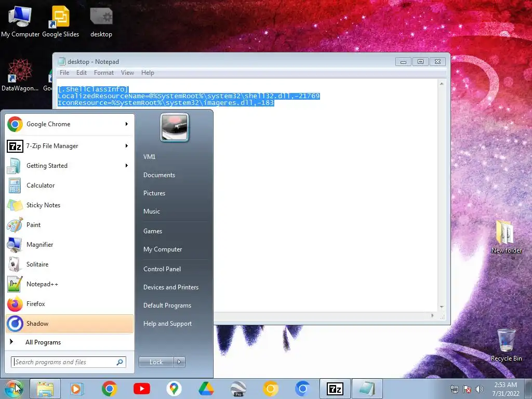Image resolution: width=532 pixels, height=399 pixels.
Task: Click the Search programs and files box
Action: [69, 362]
